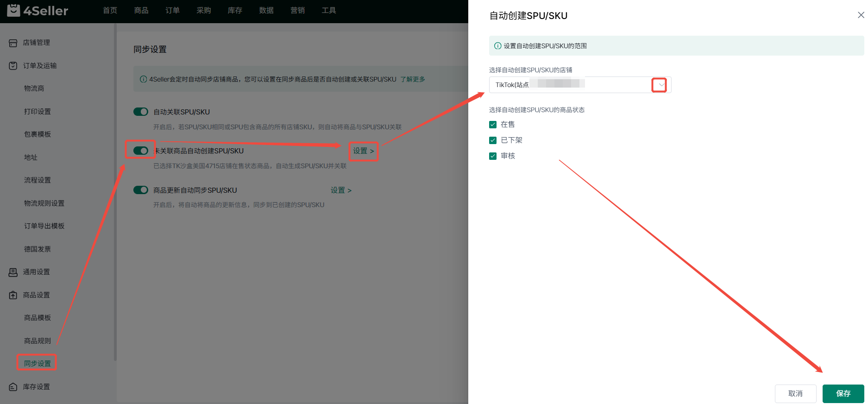Open 商品规则 in the sidebar
The image size is (868, 404).
click(38, 341)
